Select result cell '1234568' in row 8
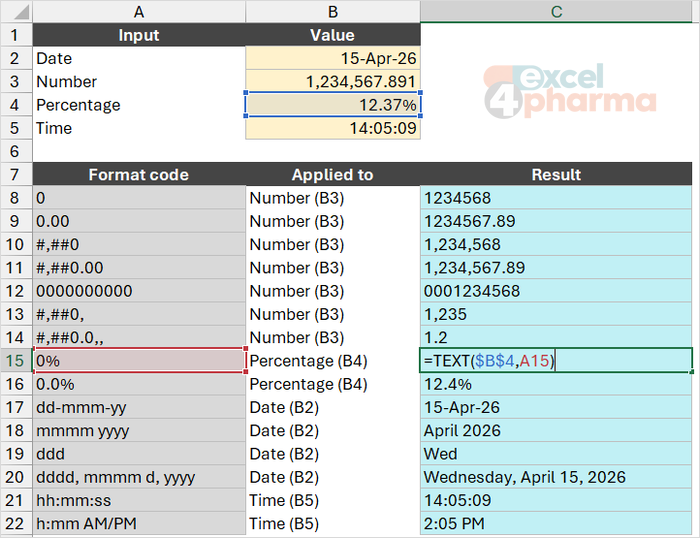Screen dimensions: 700x538 coord(556,198)
